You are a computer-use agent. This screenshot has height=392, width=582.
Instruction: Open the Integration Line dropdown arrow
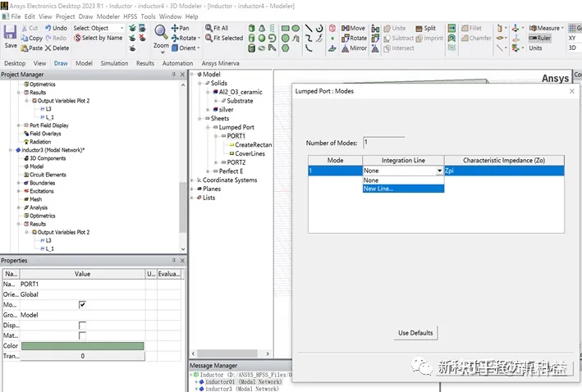pyautogui.click(x=439, y=171)
